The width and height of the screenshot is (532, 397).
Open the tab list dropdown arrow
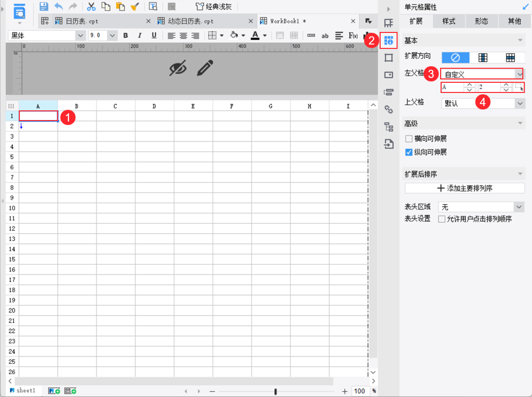pyautogui.click(x=369, y=21)
